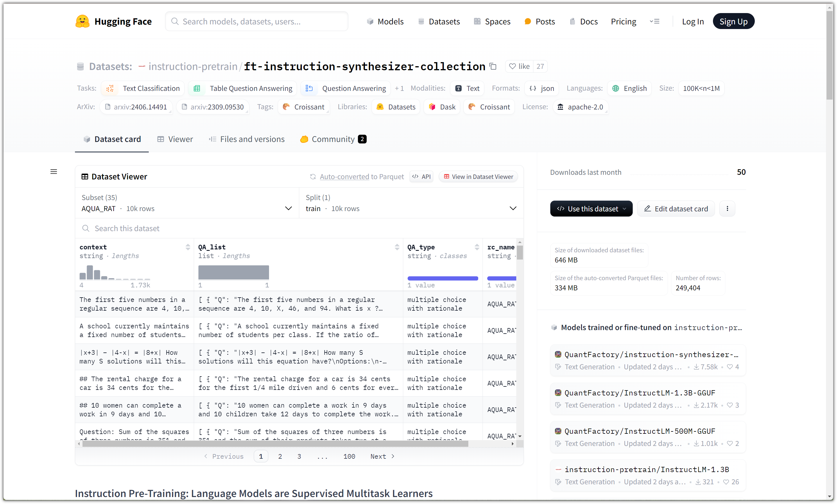Open the arxiv:2406.14491 paper link

click(x=136, y=107)
